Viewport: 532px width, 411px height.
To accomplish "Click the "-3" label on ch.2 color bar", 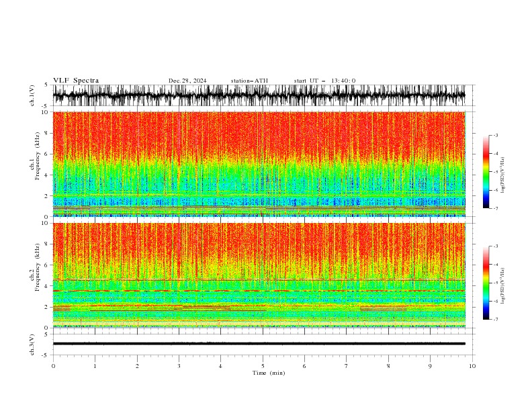I will coord(495,246).
